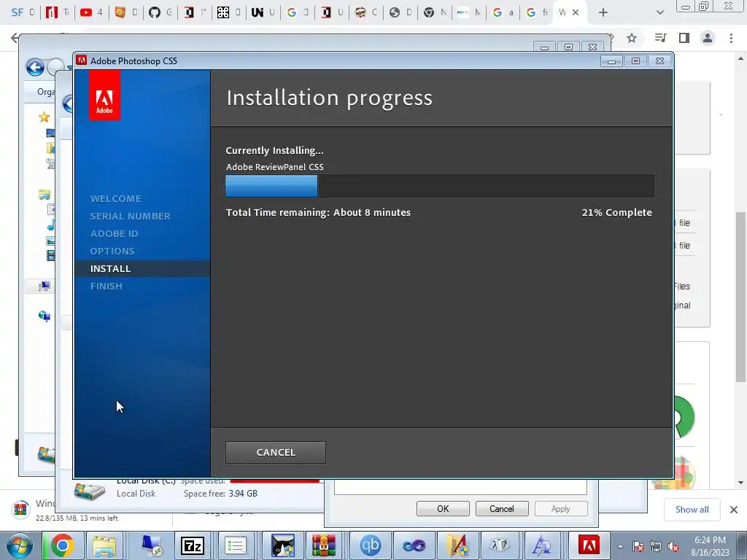Open the blue infinity icon app in taskbar
747x560 pixels.
[414, 545]
